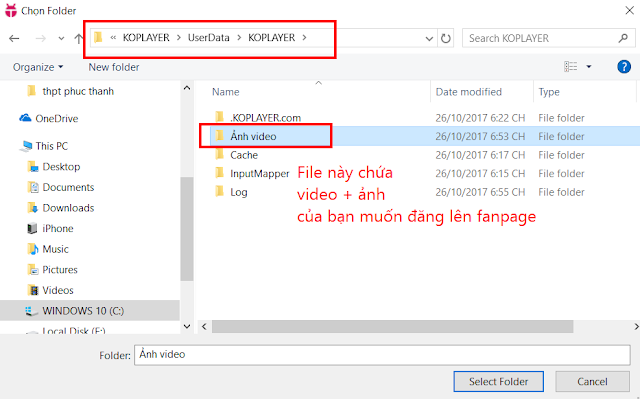The width and height of the screenshot is (640, 399).
Task: Open Videos in navigation pane
Action: click(x=58, y=290)
